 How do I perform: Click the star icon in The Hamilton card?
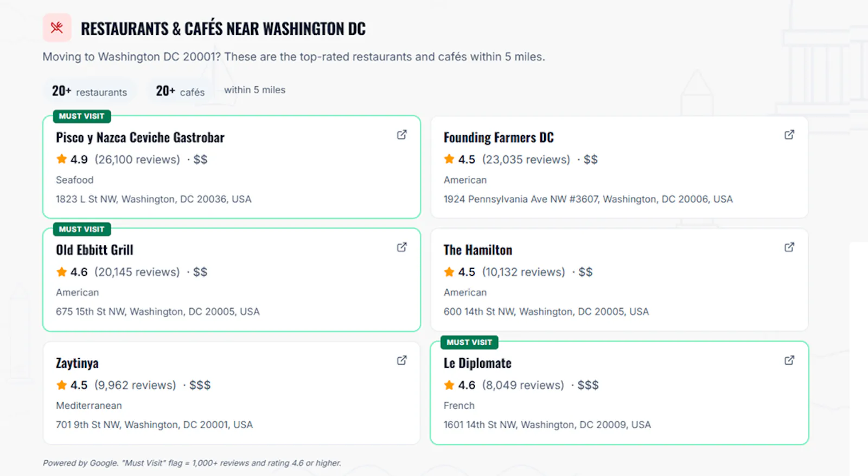pos(449,272)
